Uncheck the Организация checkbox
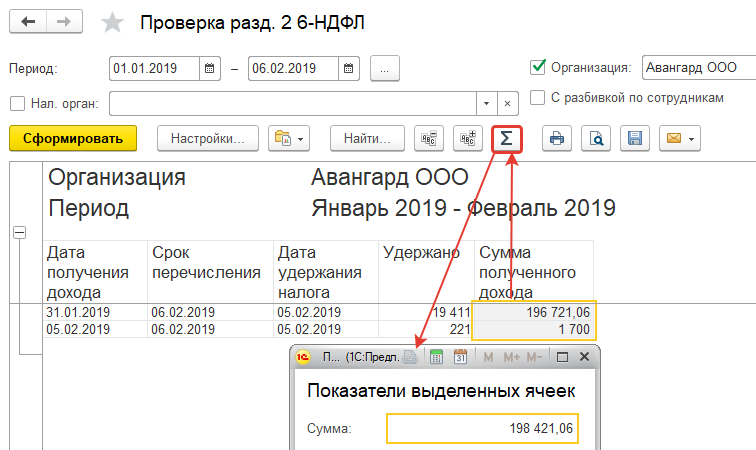This screenshot has height=450, width=756. click(x=537, y=68)
